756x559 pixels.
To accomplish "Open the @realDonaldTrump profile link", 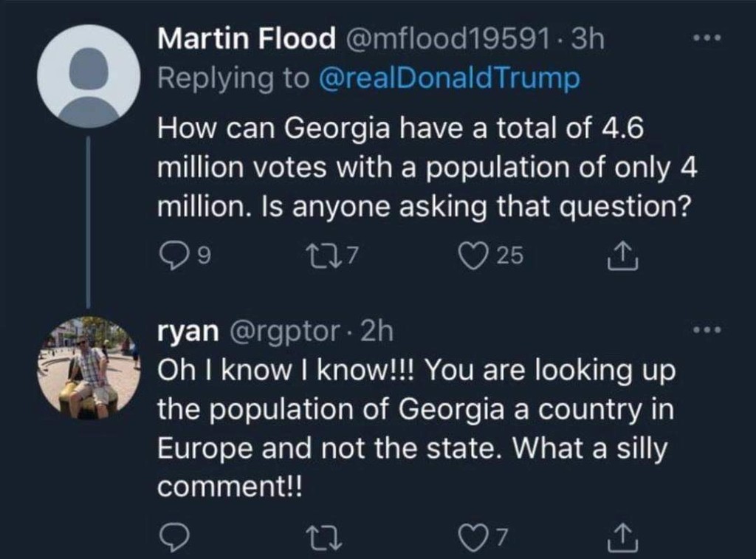I will [447, 80].
